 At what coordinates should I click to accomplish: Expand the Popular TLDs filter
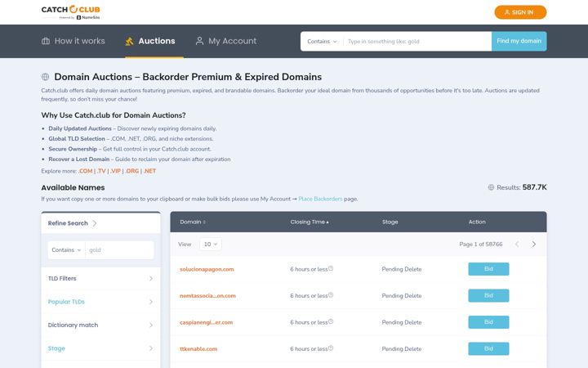click(100, 302)
